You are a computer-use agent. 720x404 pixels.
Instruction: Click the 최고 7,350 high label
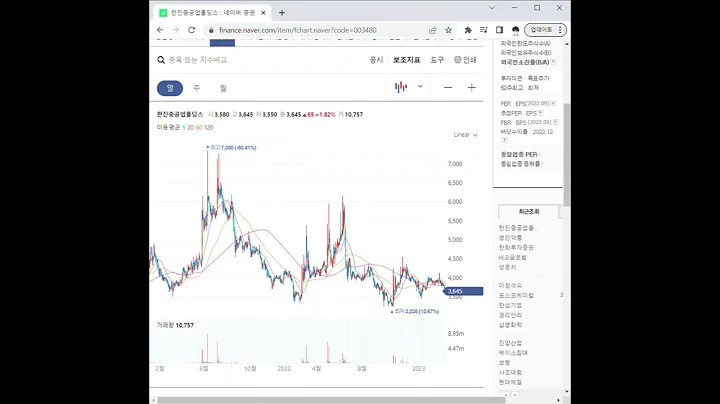[x=232, y=147]
